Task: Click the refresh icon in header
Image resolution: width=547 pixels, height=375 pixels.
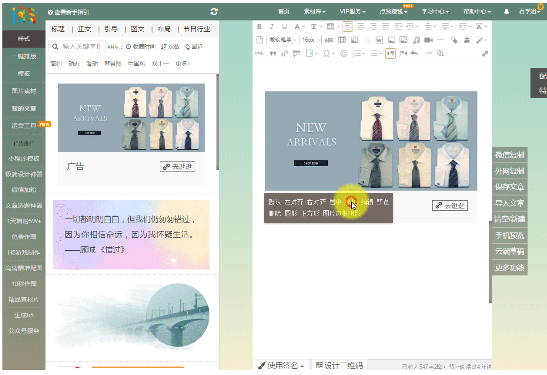Action: point(214,12)
